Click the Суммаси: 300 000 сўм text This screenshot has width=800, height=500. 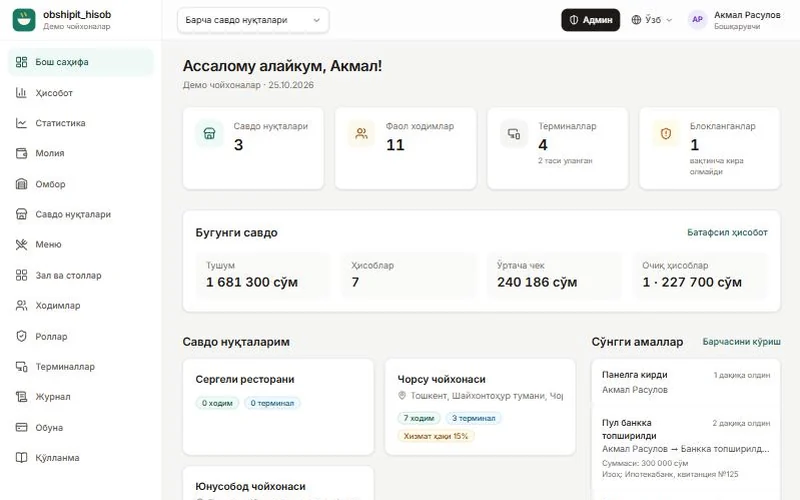[x=645, y=463]
